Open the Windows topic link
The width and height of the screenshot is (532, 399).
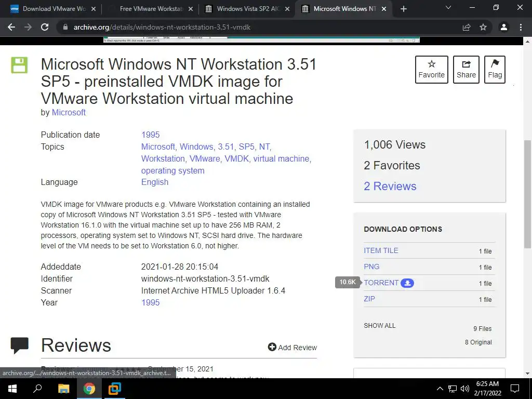pos(196,147)
